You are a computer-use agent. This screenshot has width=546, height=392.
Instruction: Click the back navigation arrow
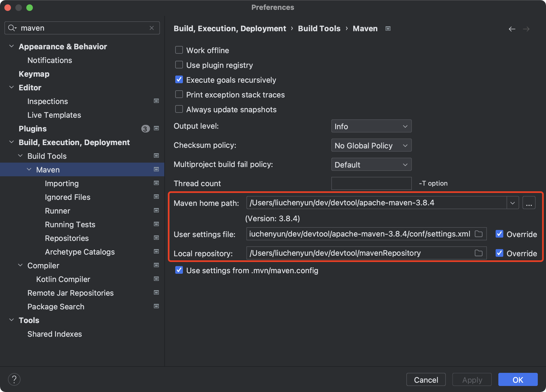pos(512,29)
